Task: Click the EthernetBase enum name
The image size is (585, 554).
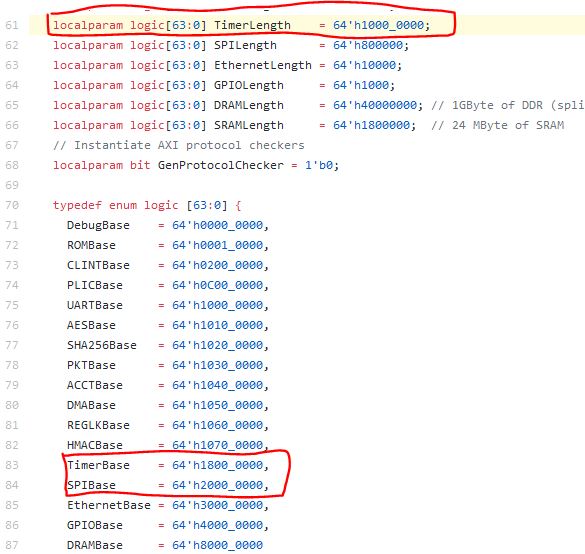Action: pos(109,505)
